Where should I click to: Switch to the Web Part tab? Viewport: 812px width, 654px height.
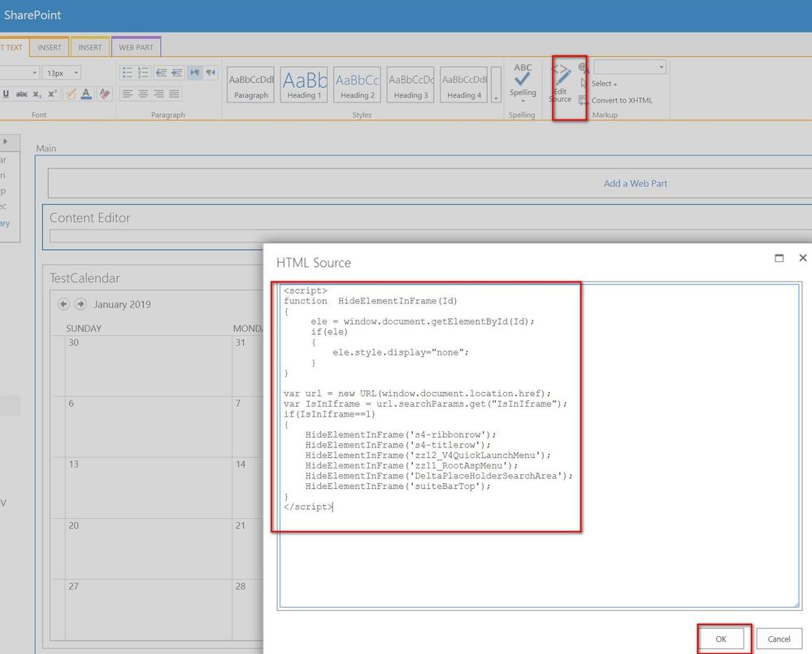pos(137,47)
